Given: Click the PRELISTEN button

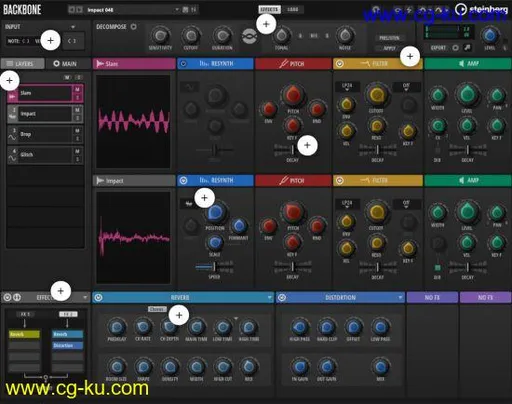Looking at the screenshot, I should (x=389, y=38).
